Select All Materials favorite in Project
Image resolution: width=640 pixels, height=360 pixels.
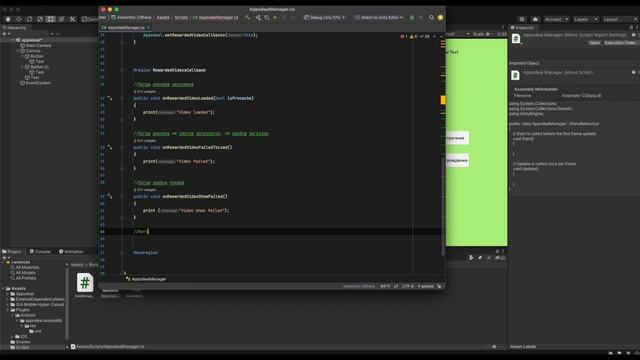[x=24, y=267]
